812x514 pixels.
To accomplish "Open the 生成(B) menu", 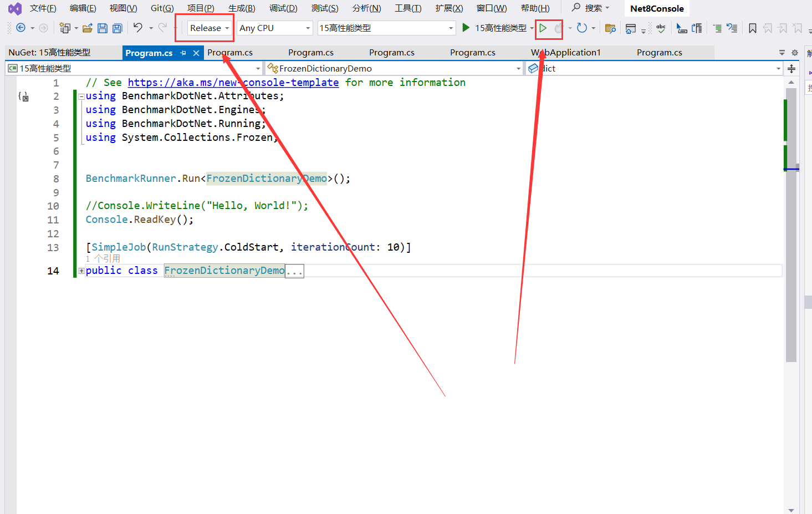I will tap(242, 8).
